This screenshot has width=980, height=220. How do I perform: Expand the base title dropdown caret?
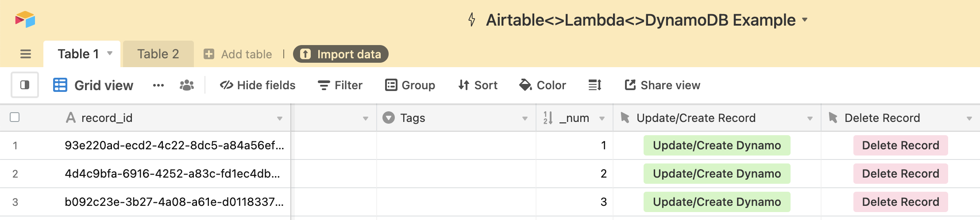805,20
